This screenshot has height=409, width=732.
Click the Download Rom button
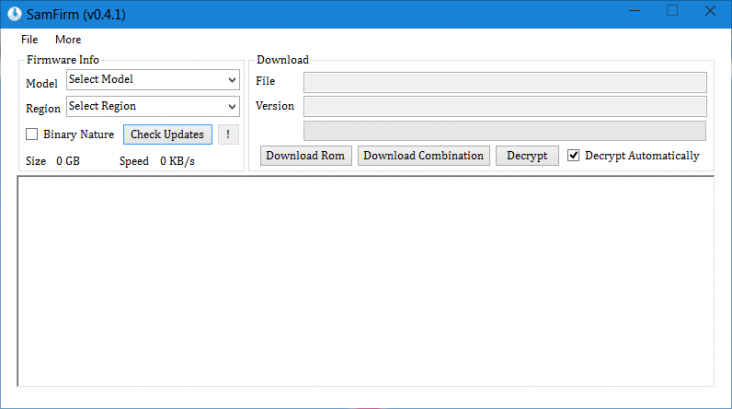[x=306, y=155]
